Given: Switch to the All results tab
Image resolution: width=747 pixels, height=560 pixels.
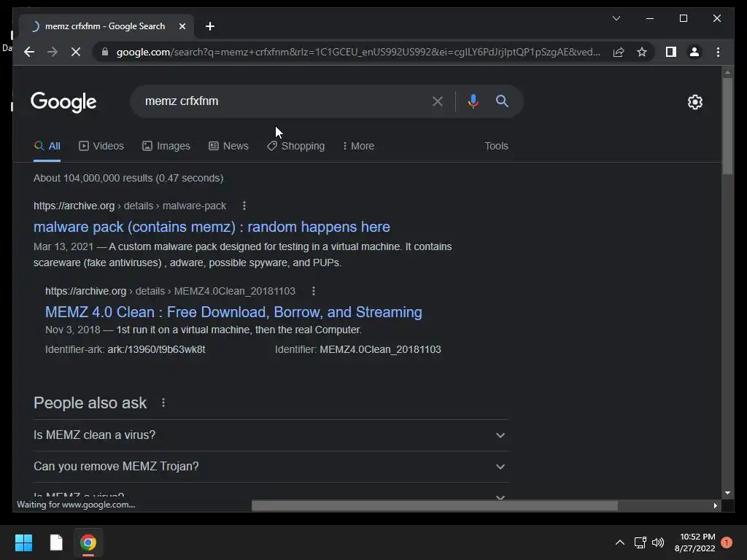Looking at the screenshot, I should pyautogui.click(x=47, y=146).
